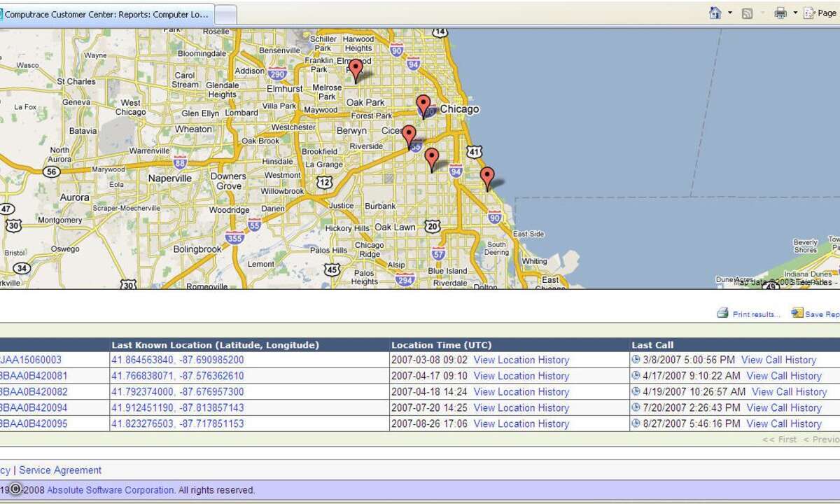Open the Home button dropdown arrow
This screenshot has width=840, height=504.
730,13
